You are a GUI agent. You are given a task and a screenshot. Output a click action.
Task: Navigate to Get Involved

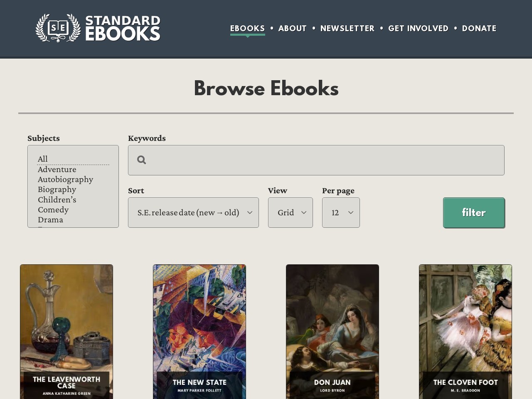coord(418,28)
